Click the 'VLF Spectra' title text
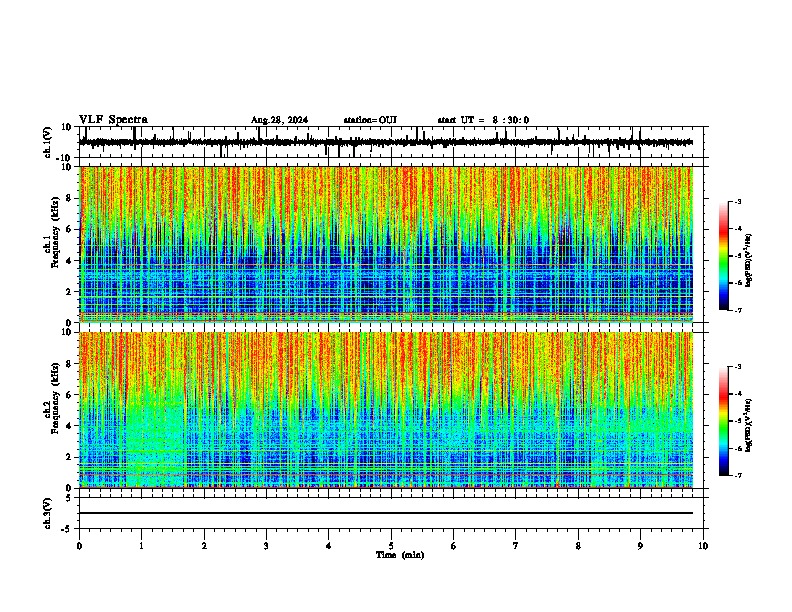Viewport: 792px width, 612px height. tap(113, 120)
